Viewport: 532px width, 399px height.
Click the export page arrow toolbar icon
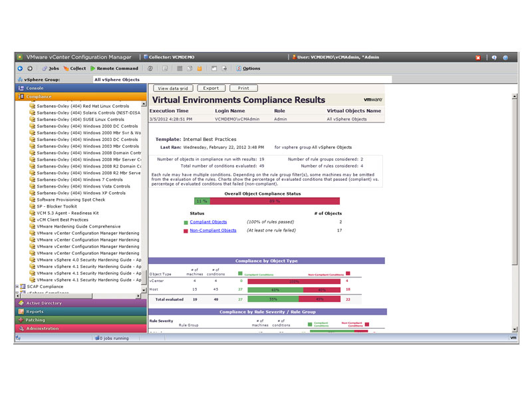point(224,68)
